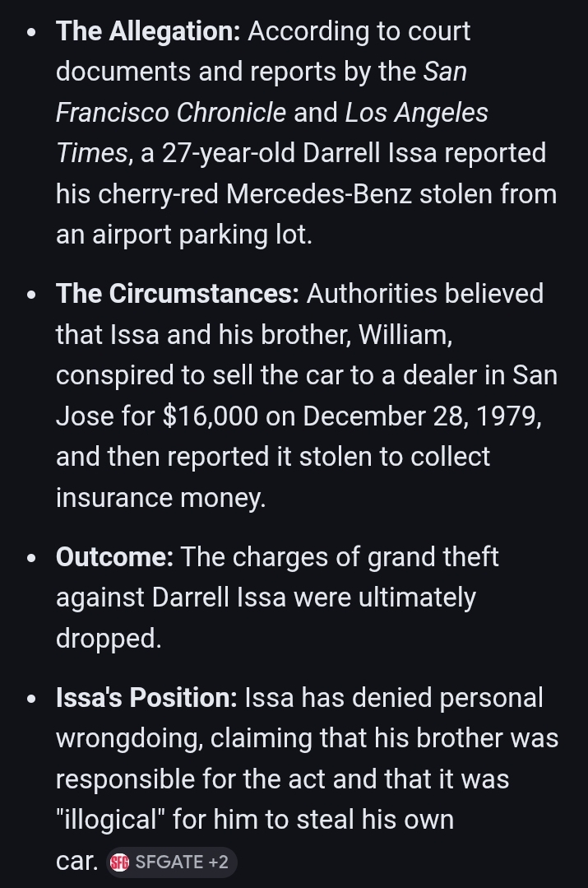Click the "The Allegation:" bold heading
Image resolution: width=588 pixels, height=888 pixels.
coord(148,31)
